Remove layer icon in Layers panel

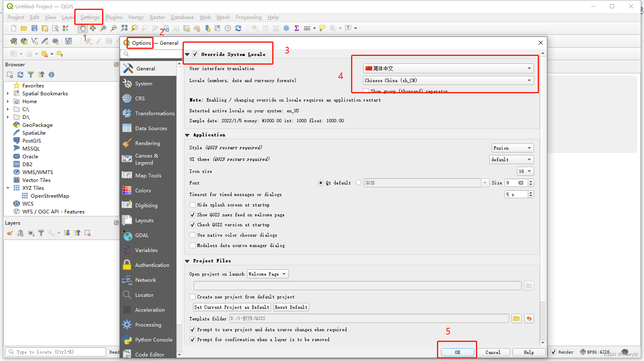[88, 233]
